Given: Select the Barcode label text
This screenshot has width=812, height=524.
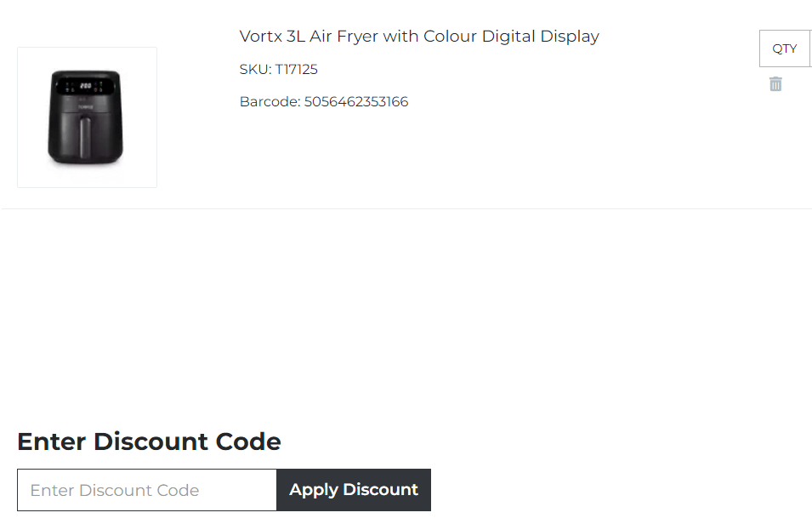Looking at the screenshot, I should pos(269,100).
